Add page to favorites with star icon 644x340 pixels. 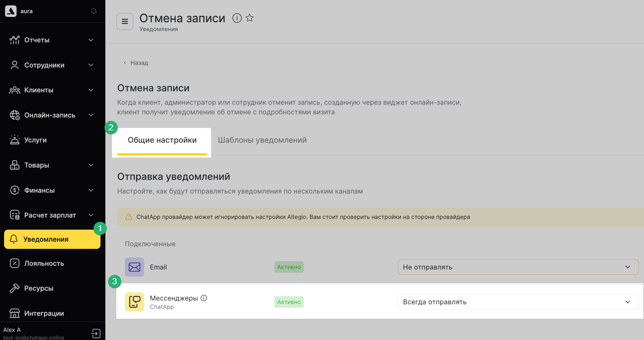[250, 18]
